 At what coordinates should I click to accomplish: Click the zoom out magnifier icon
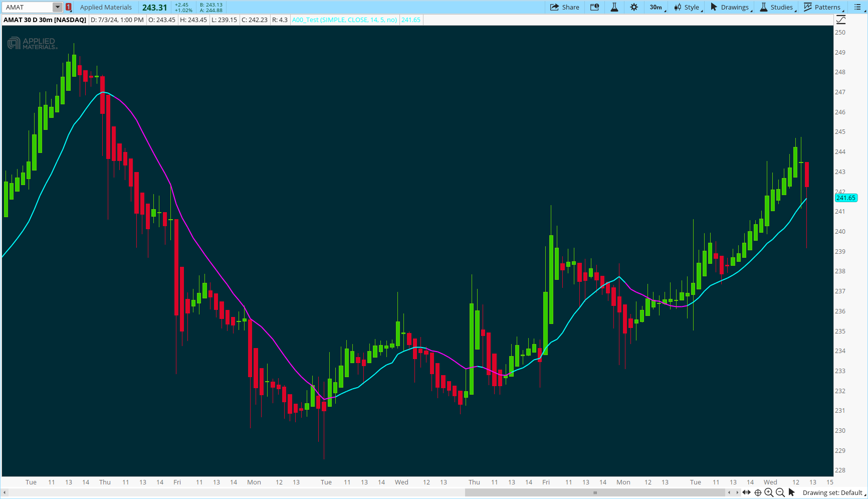[x=780, y=492]
